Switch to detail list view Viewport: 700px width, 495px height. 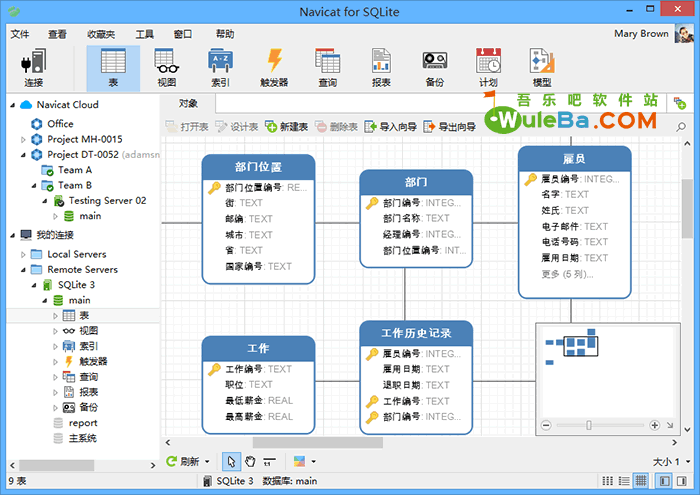[x=624, y=481]
